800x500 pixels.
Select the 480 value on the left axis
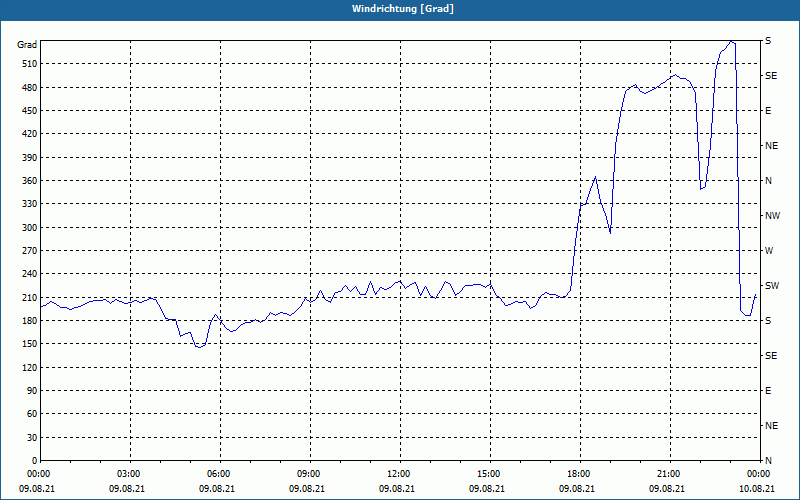pos(30,87)
